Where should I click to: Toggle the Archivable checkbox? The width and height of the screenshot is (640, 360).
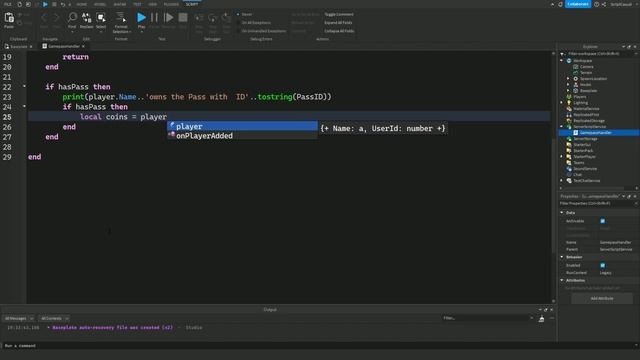[x=602, y=221]
